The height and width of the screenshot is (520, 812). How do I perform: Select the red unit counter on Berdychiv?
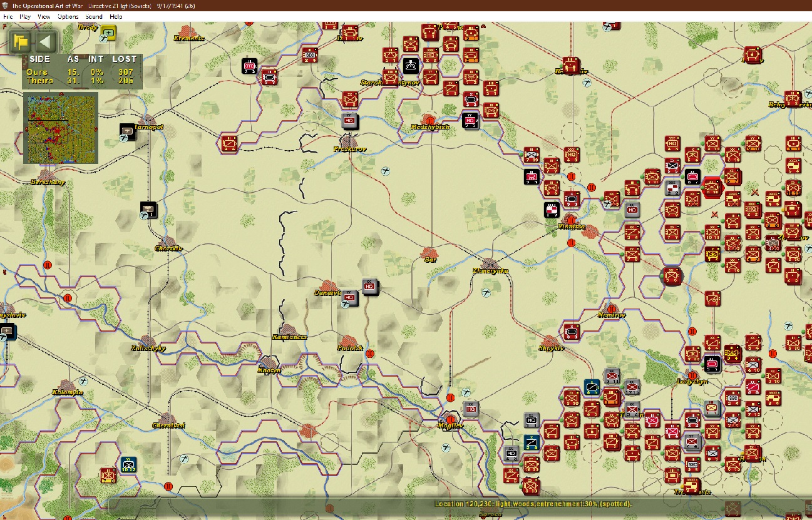tap(569, 64)
